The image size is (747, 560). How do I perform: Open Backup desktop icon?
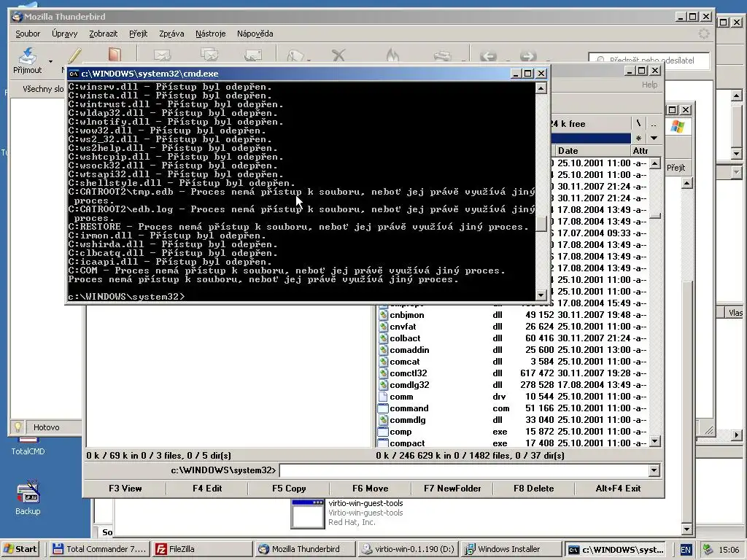[x=28, y=497]
